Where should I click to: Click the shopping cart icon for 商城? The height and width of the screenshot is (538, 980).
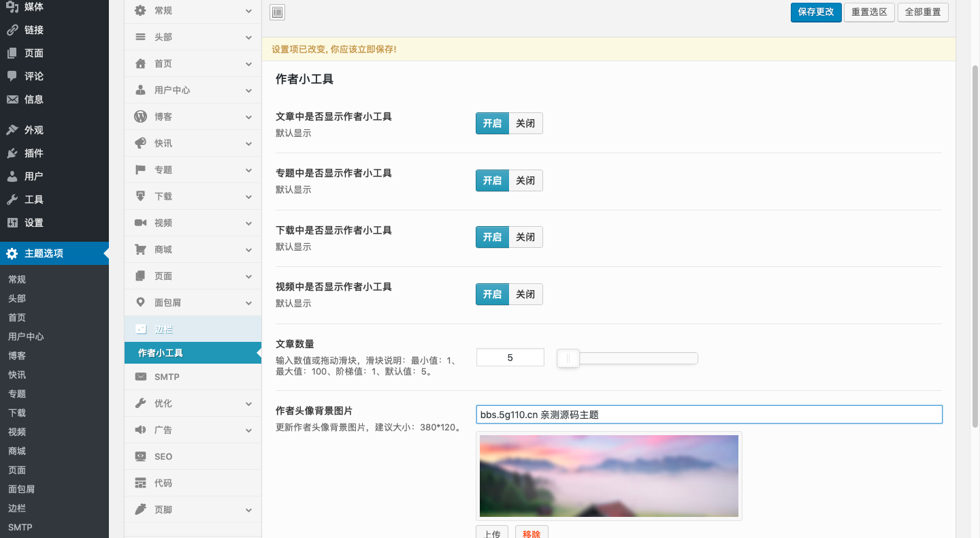[140, 249]
